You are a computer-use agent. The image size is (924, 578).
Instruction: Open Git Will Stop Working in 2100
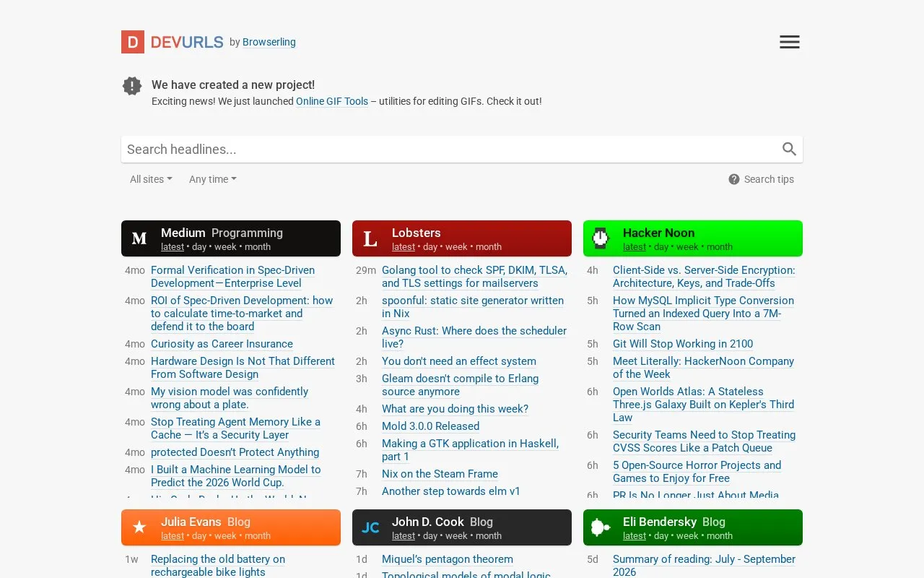tap(683, 344)
